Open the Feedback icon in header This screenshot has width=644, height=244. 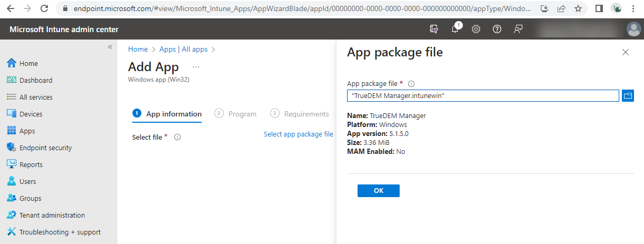pyautogui.click(x=518, y=30)
